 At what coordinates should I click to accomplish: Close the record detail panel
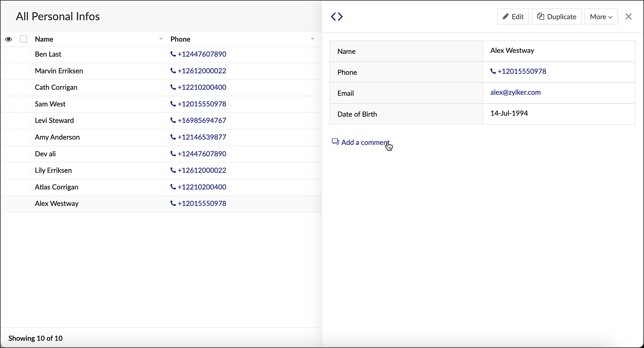point(628,16)
